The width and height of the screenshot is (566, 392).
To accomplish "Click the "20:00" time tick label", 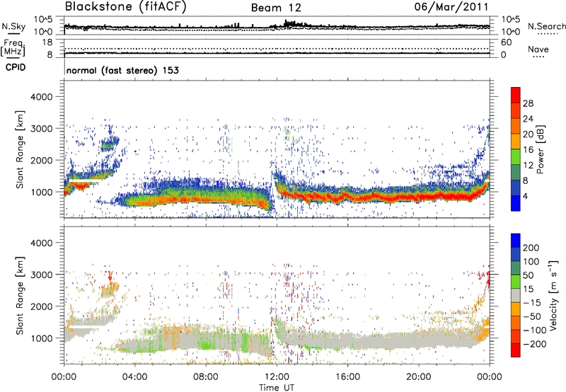I will 418,377.
